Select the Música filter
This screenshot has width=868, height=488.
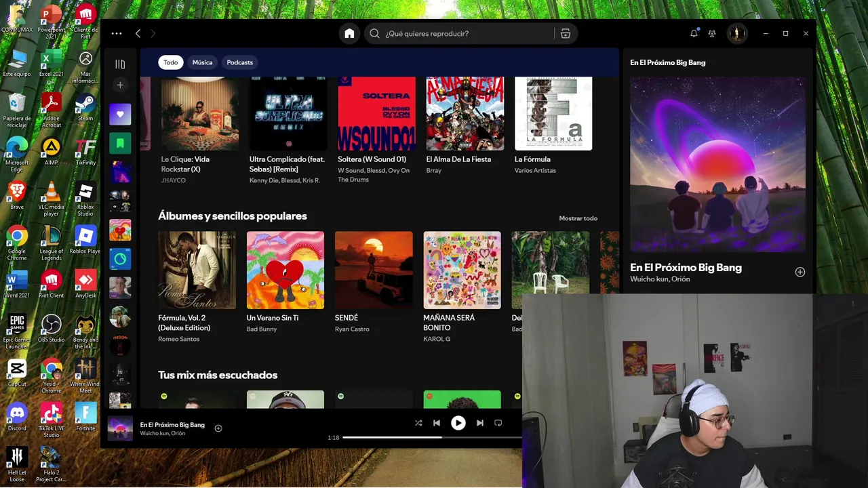pyautogui.click(x=202, y=62)
